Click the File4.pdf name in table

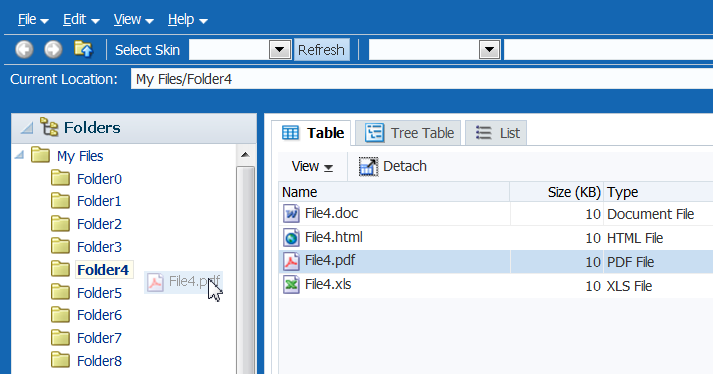pyautogui.click(x=330, y=261)
